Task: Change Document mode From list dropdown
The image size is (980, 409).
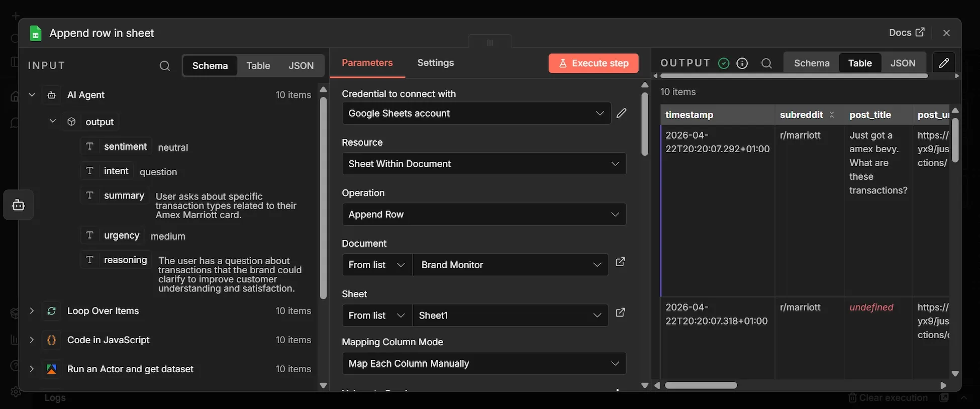Action: coord(377,265)
